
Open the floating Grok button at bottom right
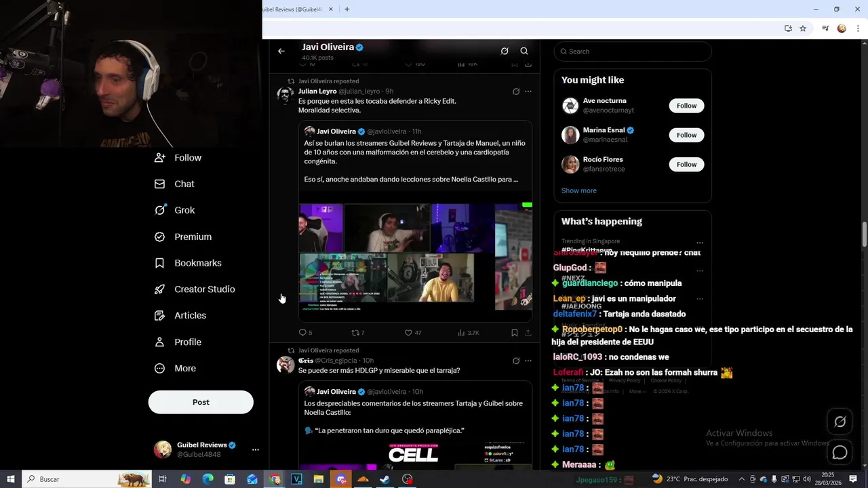pyautogui.click(x=840, y=422)
